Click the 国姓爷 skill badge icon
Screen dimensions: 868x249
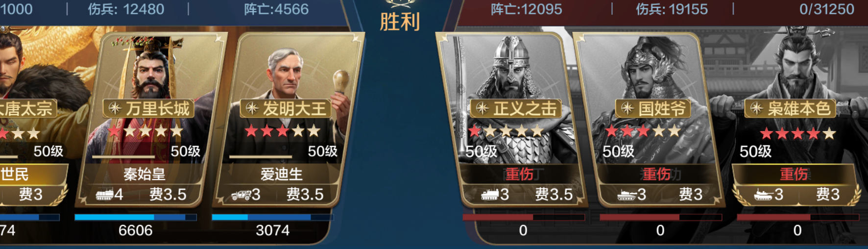(627, 108)
